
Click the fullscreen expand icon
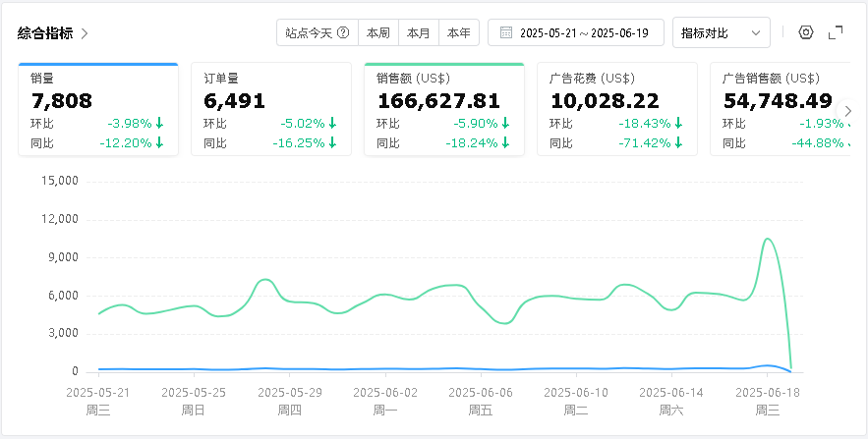click(836, 32)
